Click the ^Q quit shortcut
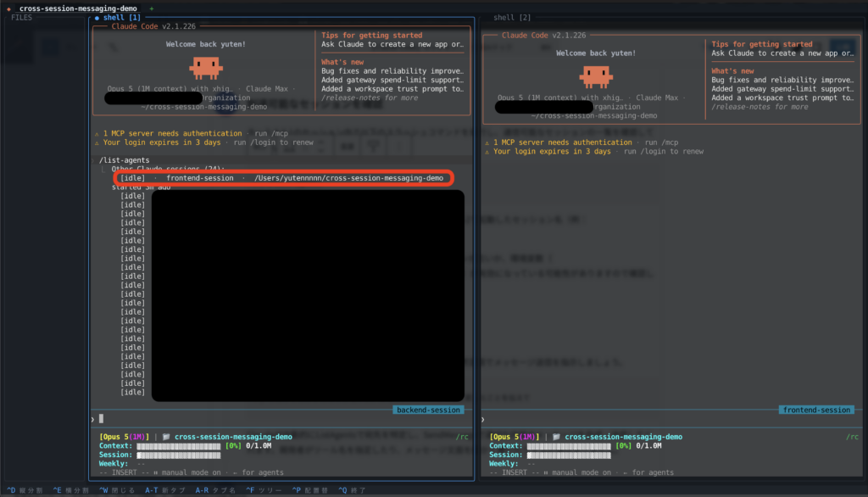The image size is (868, 497). [x=352, y=490]
